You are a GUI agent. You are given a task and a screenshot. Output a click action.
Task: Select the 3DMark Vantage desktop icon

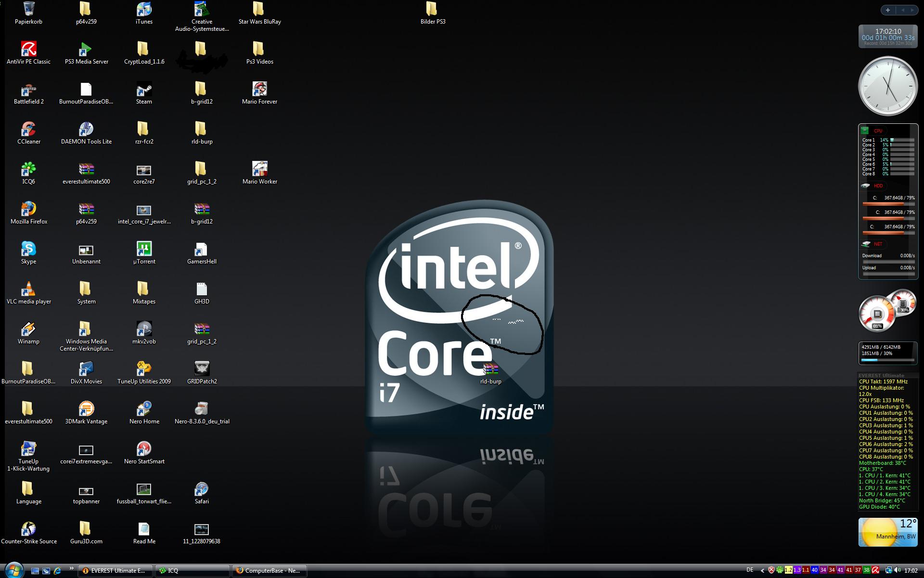pyautogui.click(x=86, y=409)
